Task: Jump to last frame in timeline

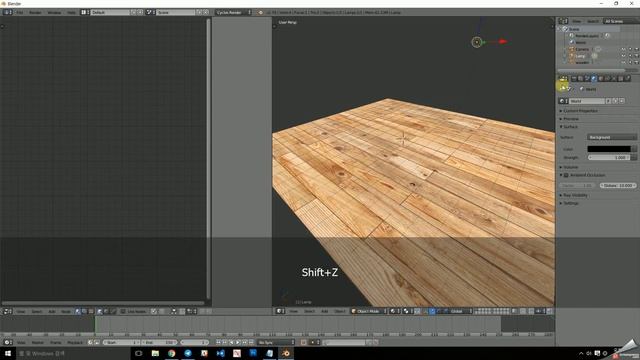Action: point(251,342)
